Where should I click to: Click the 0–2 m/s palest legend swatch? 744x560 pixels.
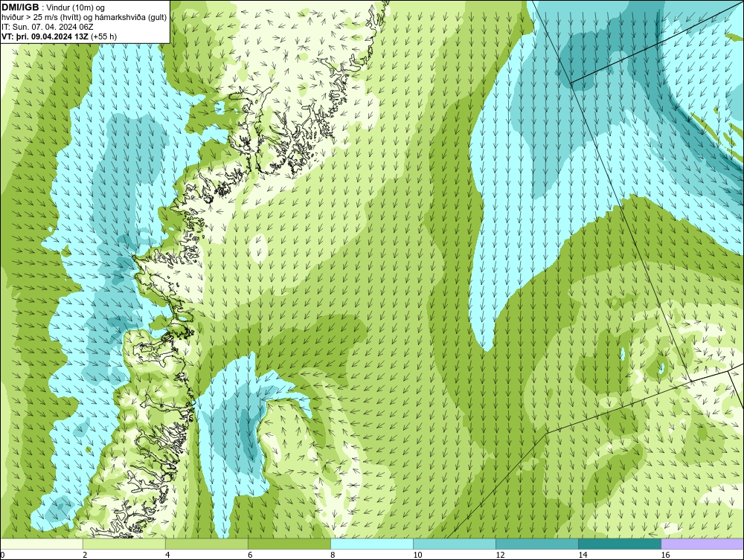pos(42,544)
